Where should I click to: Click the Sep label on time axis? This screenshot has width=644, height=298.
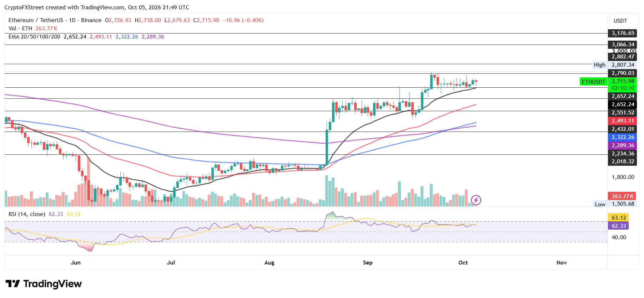[368, 263]
